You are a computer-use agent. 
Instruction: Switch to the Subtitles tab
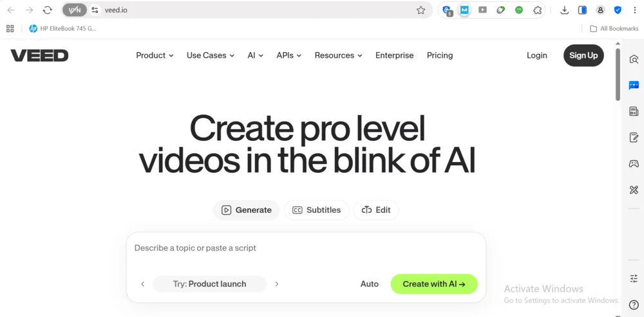(x=316, y=210)
